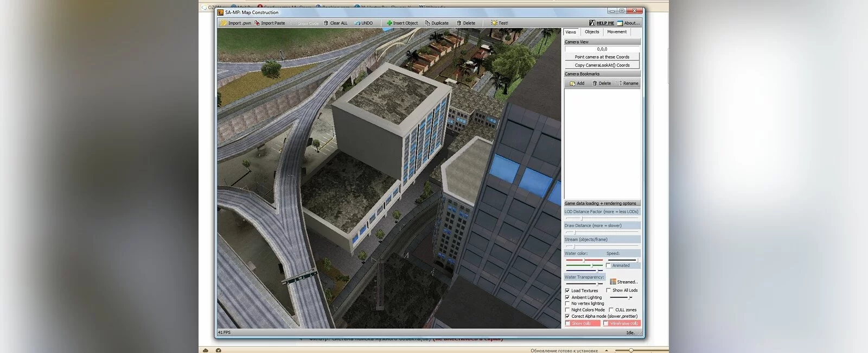Image resolution: width=868 pixels, height=353 pixels.
Task: Toggle the CULL zones checkbox
Action: point(611,310)
